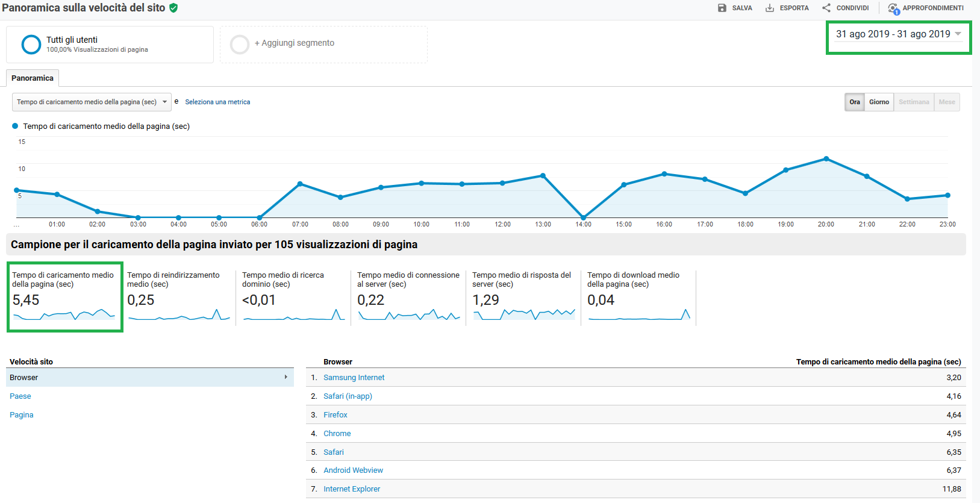Click the Browser column header

coord(338,361)
